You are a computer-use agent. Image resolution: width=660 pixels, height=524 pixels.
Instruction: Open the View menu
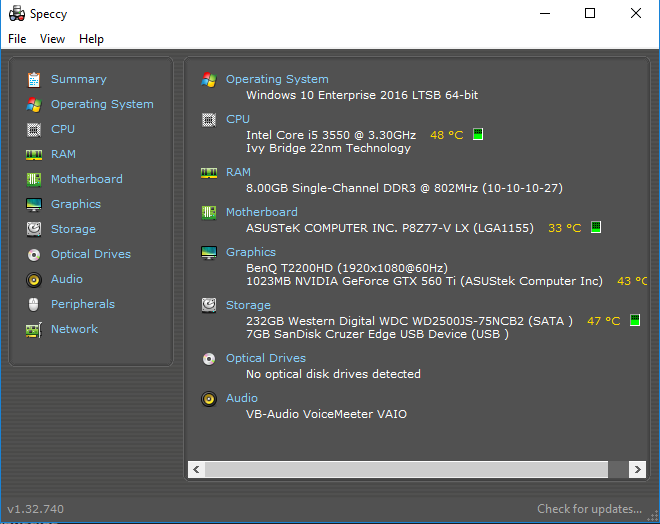click(x=52, y=39)
